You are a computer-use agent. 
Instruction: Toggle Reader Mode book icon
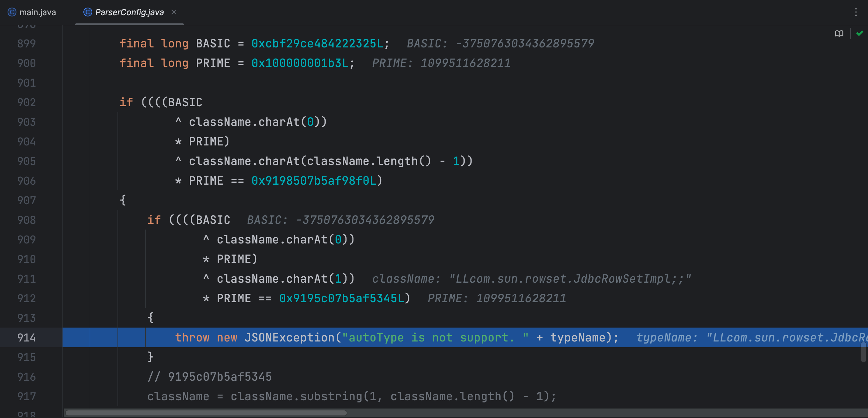click(839, 34)
